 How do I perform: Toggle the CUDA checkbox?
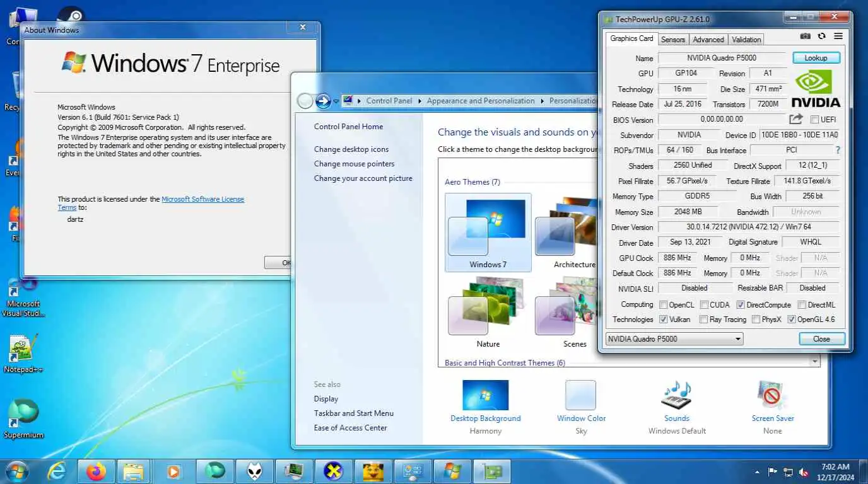[704, 305]
